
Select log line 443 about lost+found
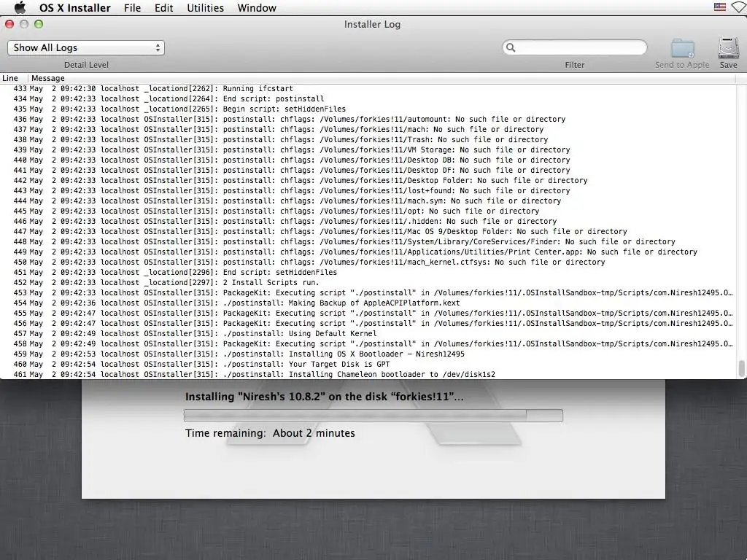click(x=368, y=190)
